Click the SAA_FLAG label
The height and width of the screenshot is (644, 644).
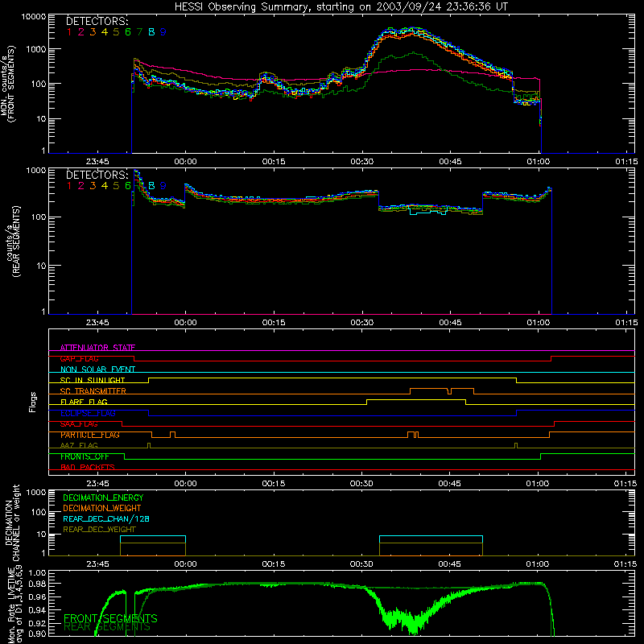pyautogui.click(x=79, y=424)
